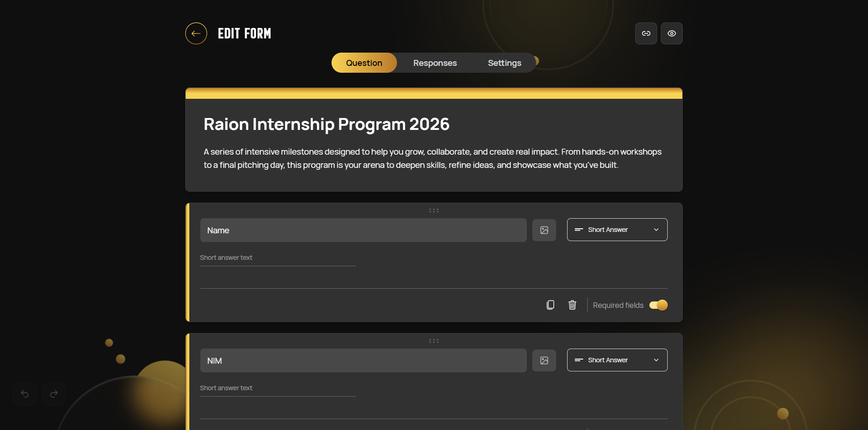
Task: Click the Raion Internship Program 2026 title
Action: tap(327, 124)
